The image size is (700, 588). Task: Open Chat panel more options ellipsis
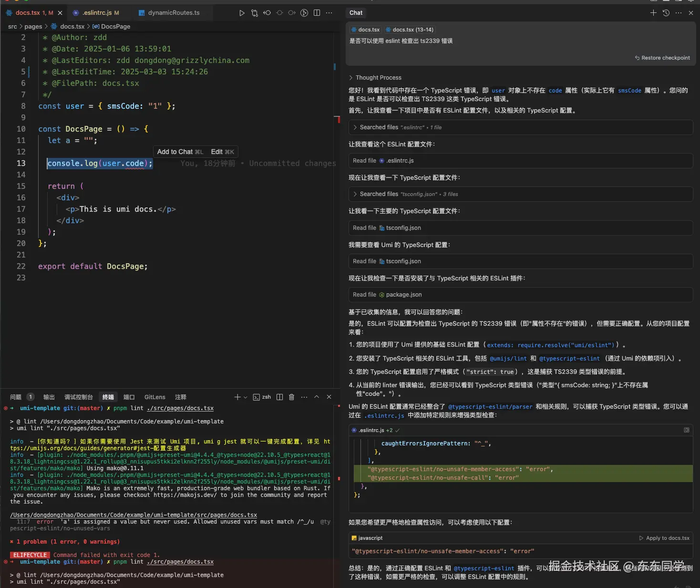(679, 13)
